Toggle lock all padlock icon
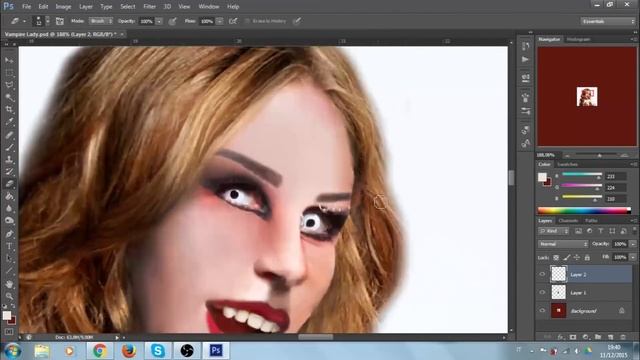 coord(587,258)
